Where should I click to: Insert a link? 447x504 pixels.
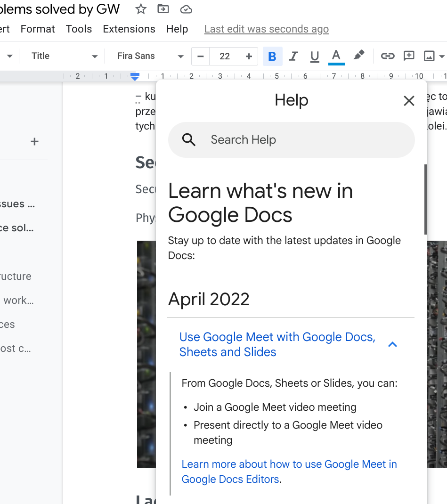pos(388,56)
